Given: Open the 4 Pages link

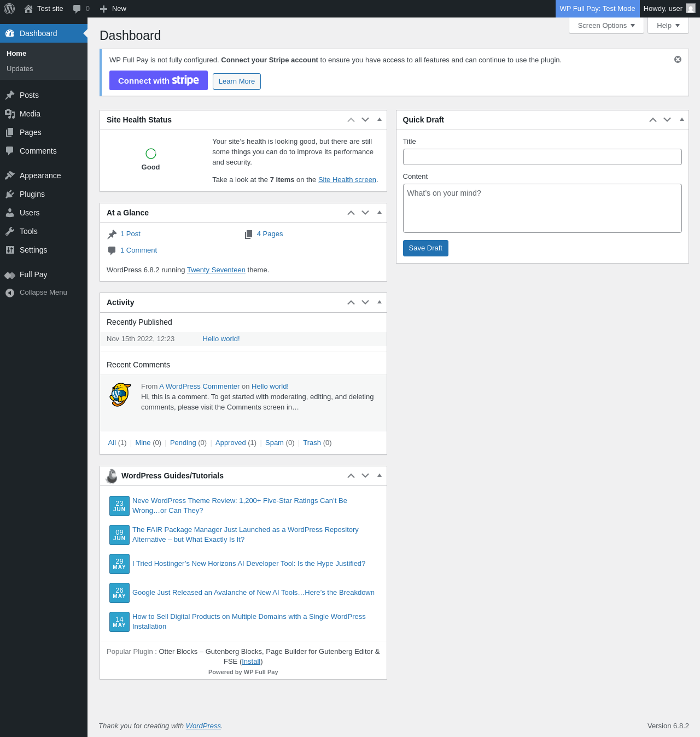Looking at the screenshot, I should click(x=270, y=234).
